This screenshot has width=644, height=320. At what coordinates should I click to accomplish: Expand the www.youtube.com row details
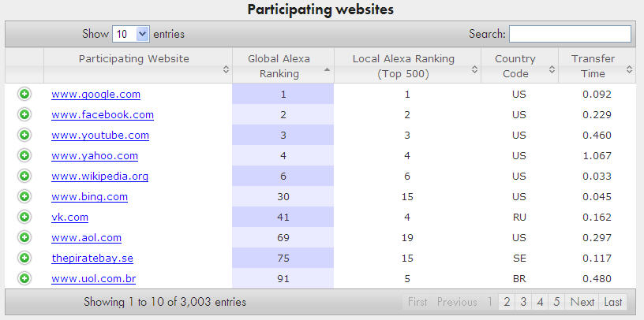tap(24, 135)
